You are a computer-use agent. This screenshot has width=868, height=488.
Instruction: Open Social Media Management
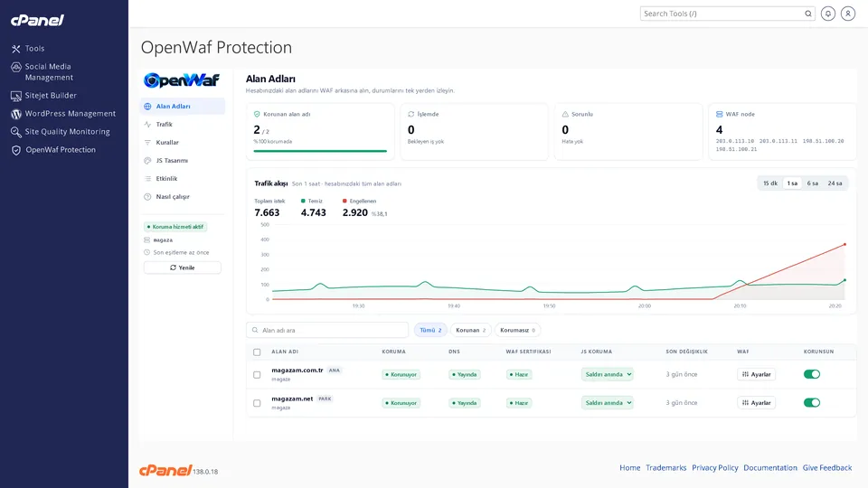[49, 72]
